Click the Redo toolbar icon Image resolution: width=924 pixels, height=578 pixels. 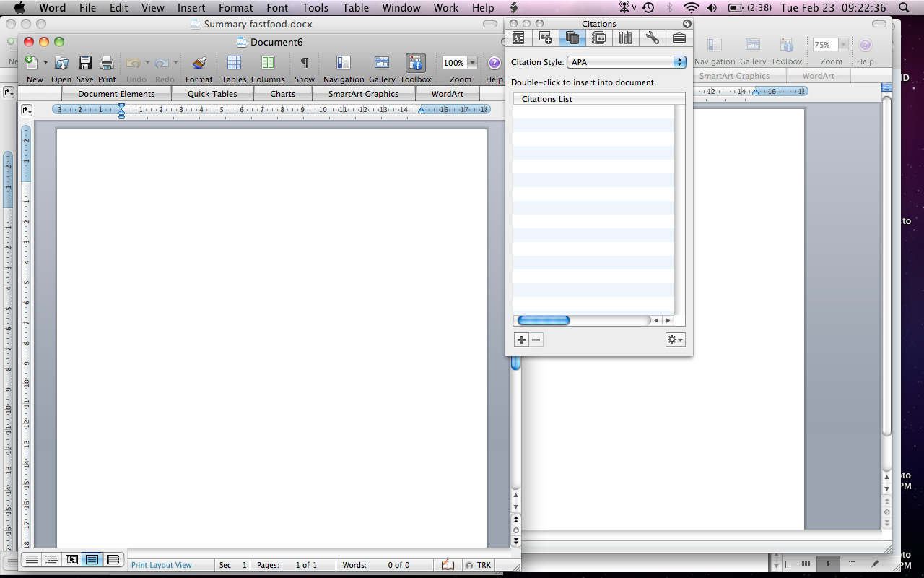point(162,63)
